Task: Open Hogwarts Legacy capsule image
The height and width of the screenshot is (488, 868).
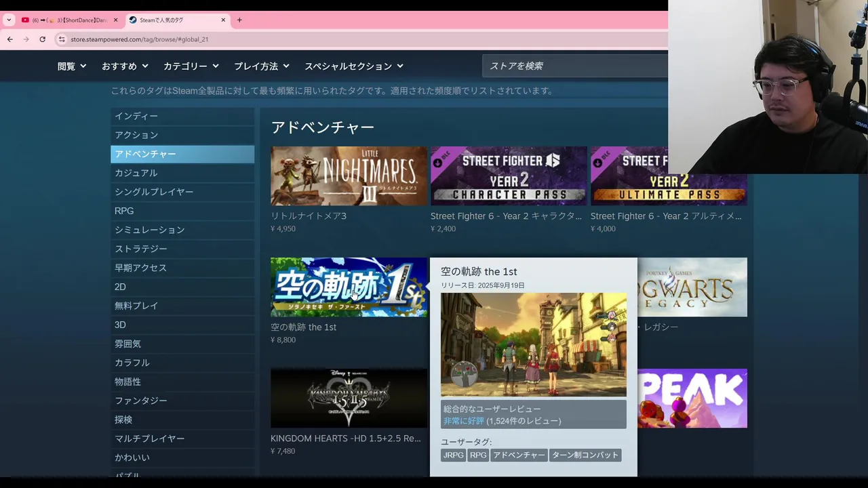Action: tap(692, 287)
